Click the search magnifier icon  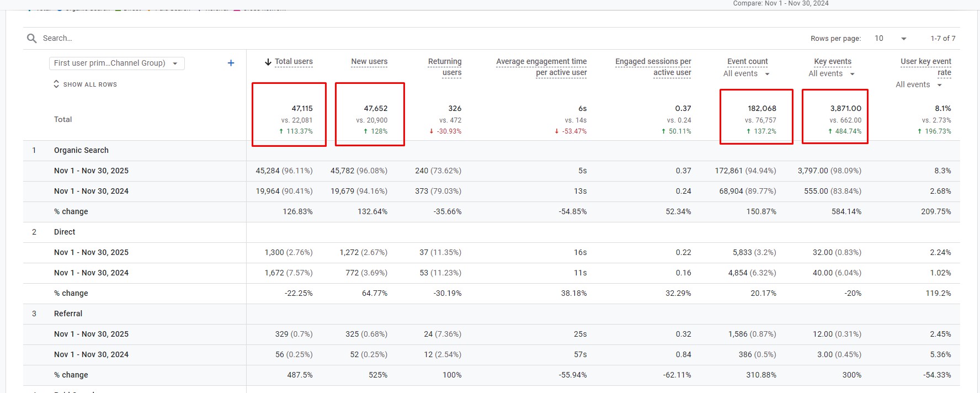tap(31, 38)
